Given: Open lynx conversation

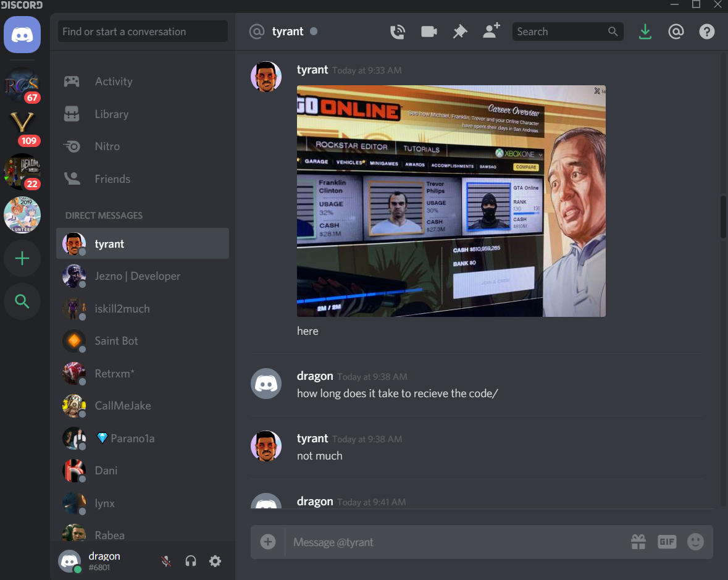Looking at the screenshot, I should pos(143,503).
